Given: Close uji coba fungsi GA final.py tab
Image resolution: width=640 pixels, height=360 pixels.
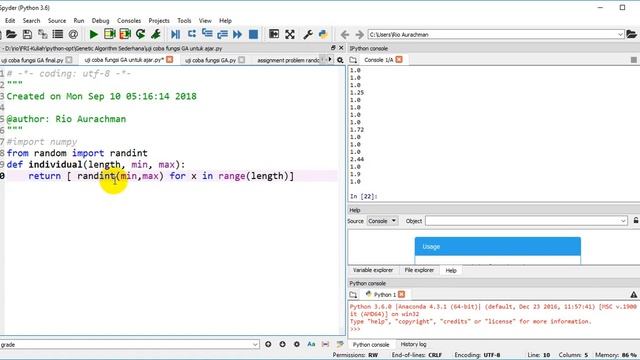Looking at the screenshot, I should (69, 60).
